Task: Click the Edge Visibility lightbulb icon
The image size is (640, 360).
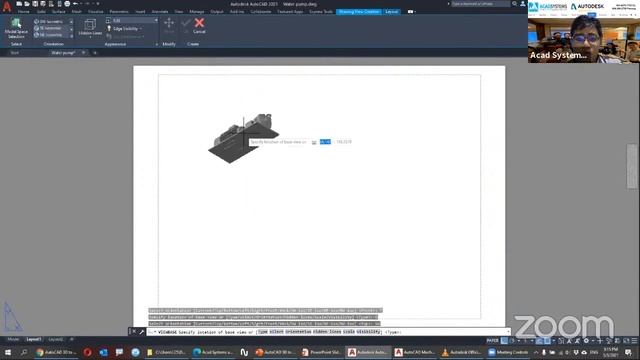Action: pyautogui.click(x=109, y=28)
